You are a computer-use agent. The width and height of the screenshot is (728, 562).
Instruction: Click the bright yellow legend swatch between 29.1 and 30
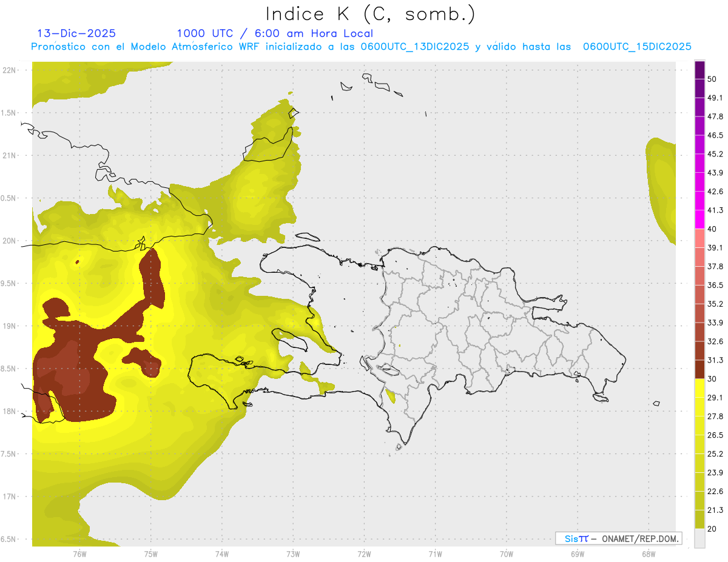[x=700, y=388]
